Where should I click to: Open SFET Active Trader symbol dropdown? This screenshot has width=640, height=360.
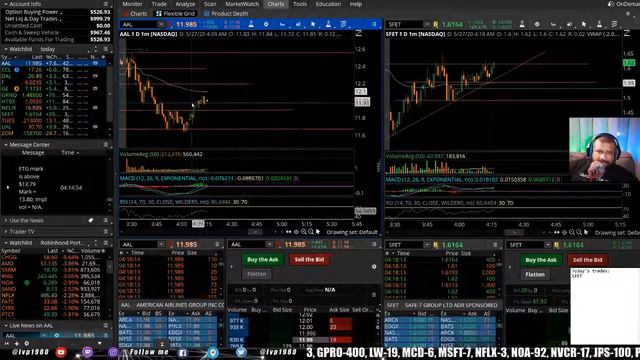[547, 245]
